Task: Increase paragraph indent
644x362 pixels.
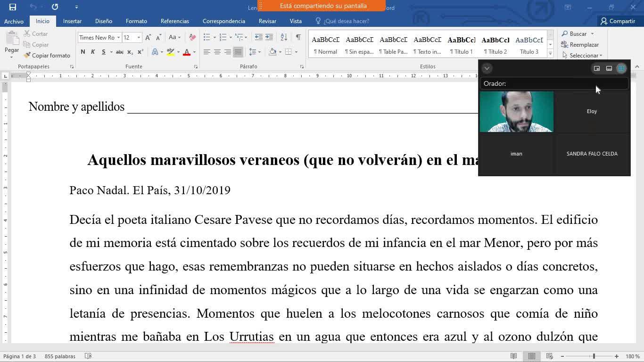Action: coord(269,37)
